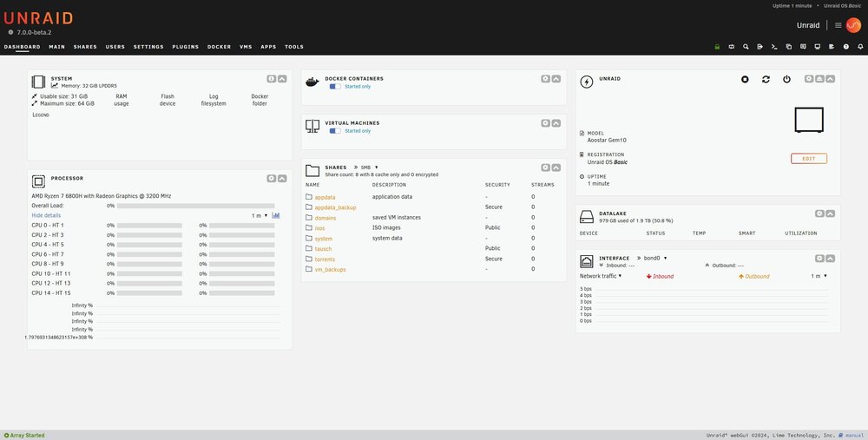Click the red Inbound traffic legend
Image resolution: width=868 pixels, height=440 pixels.
(660, 276)
